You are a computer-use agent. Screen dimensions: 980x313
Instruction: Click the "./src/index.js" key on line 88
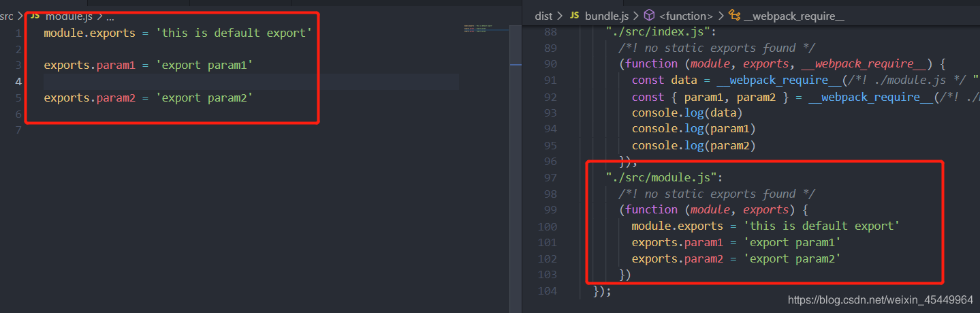[x=657, y=31]
